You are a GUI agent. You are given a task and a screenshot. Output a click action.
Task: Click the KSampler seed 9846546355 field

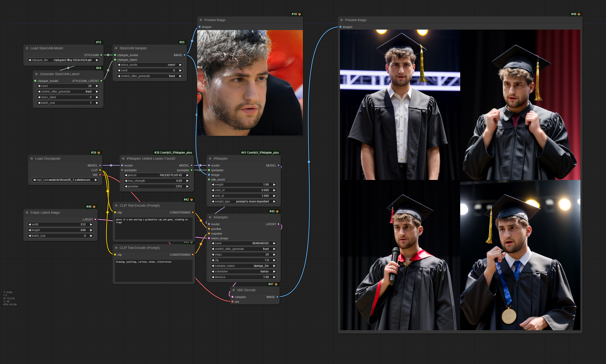[243, 243]
